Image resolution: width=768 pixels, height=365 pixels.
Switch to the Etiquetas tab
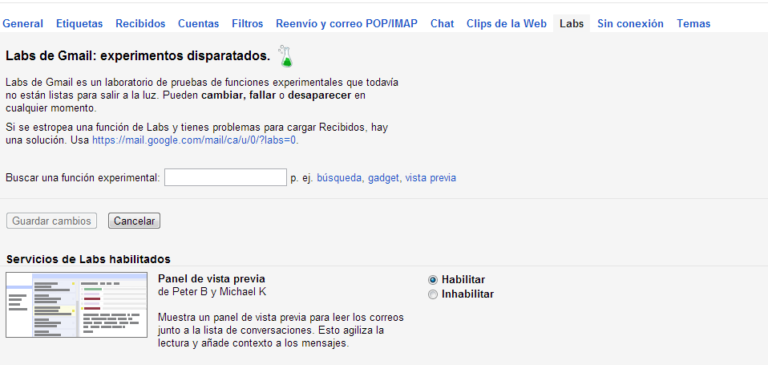[x=79, y=24]
